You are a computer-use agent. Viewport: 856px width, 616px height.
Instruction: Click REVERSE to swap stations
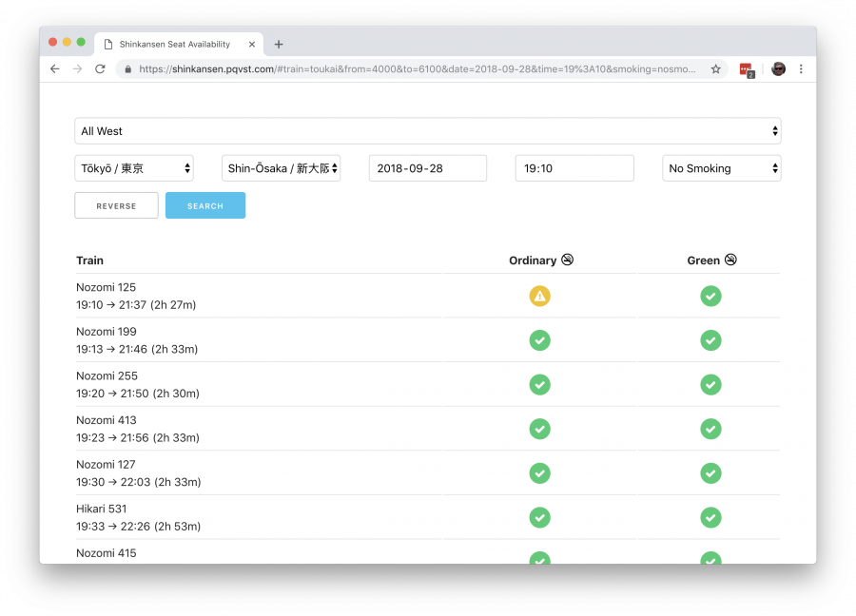tap(116, 204)
